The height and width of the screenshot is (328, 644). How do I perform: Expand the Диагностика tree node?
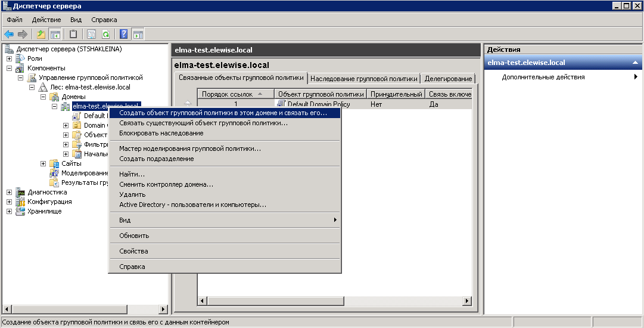point(9,192)
